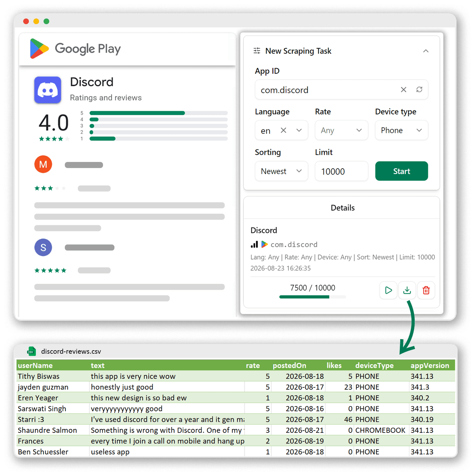Clear the App ID field with X
Image resolution: width=471 pixels, height=476 pixels.
403,90
